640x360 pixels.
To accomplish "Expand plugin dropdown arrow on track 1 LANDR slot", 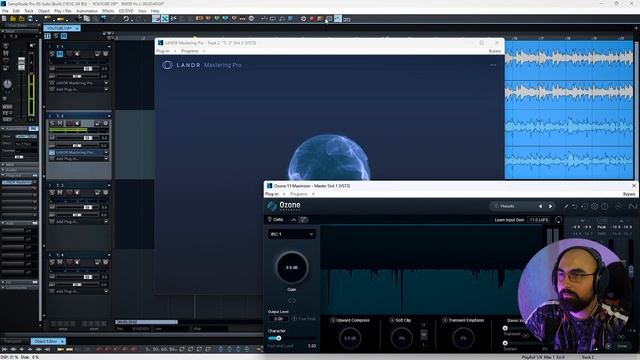I will click(106, 83).
